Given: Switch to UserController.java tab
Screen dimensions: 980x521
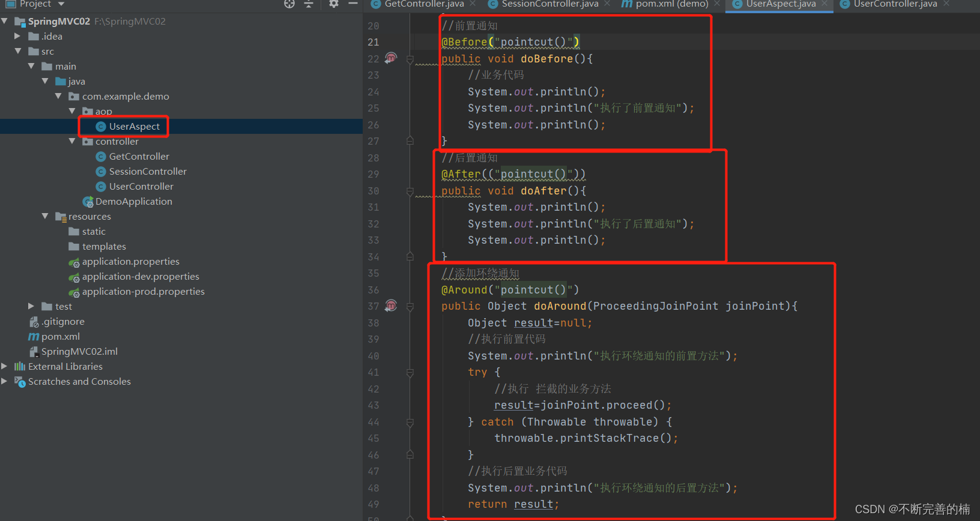Looking at the screenshot, I should point(895,4).
